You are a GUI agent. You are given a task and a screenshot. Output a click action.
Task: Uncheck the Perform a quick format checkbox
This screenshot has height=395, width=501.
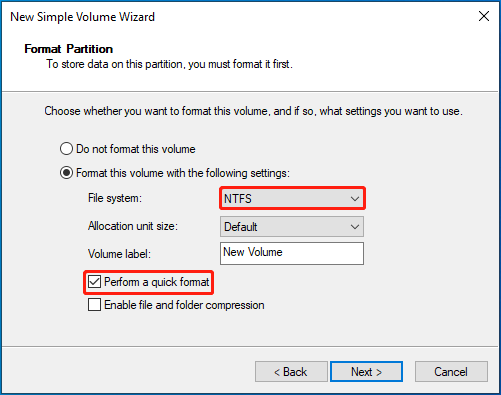[94, 282]
